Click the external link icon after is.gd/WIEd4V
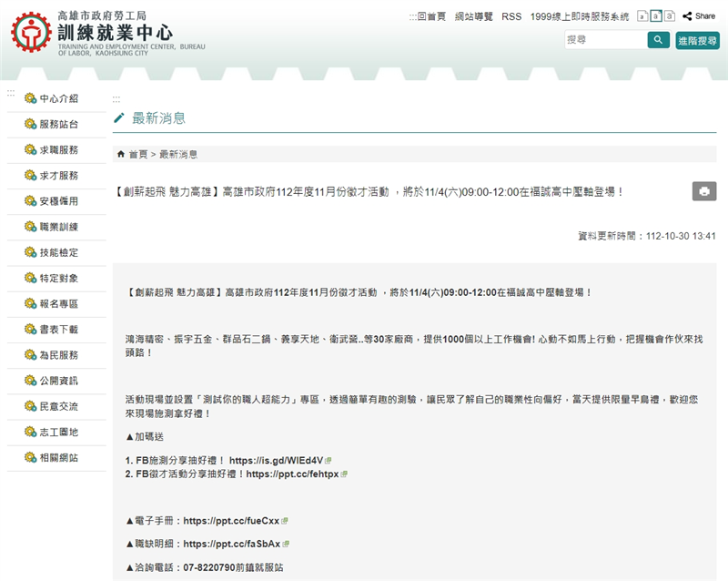The height and width of the screenshot is (581, 728). click(x=329, y=461)
